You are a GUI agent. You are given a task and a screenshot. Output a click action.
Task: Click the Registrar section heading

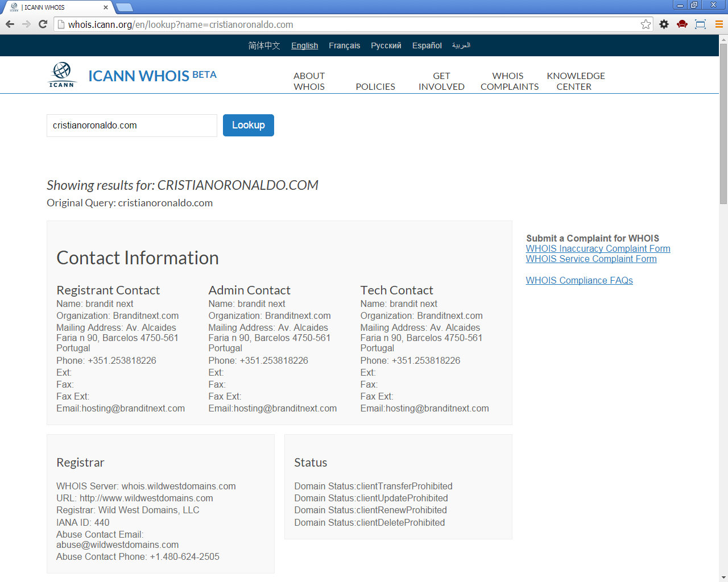(x=80, y=463)
